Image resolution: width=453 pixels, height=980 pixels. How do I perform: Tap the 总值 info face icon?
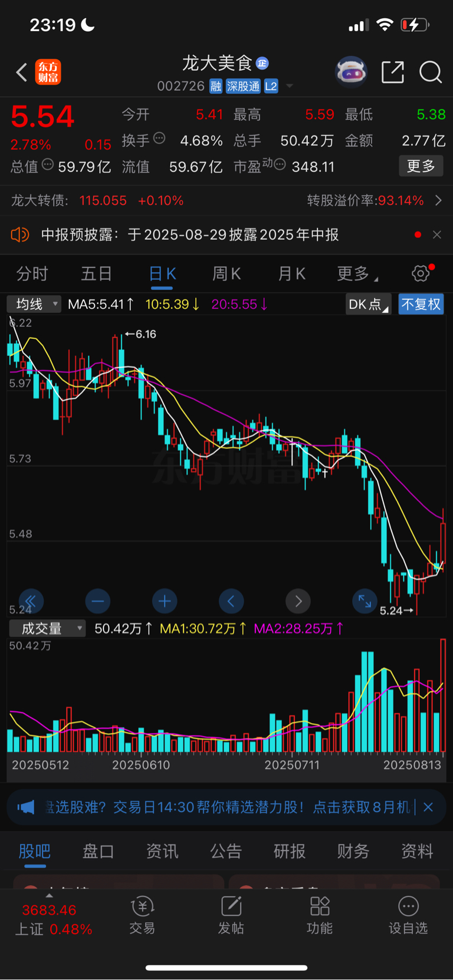point(47,164)
